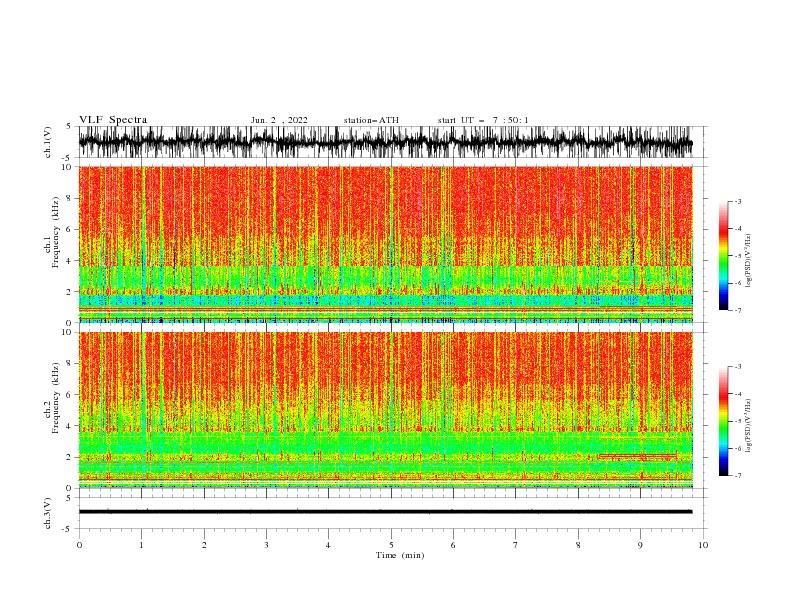This screenshot has height=612, width=792.
Task: Click time axis tick label "10"
Action: pyautogui.click(x=703, y=545)
